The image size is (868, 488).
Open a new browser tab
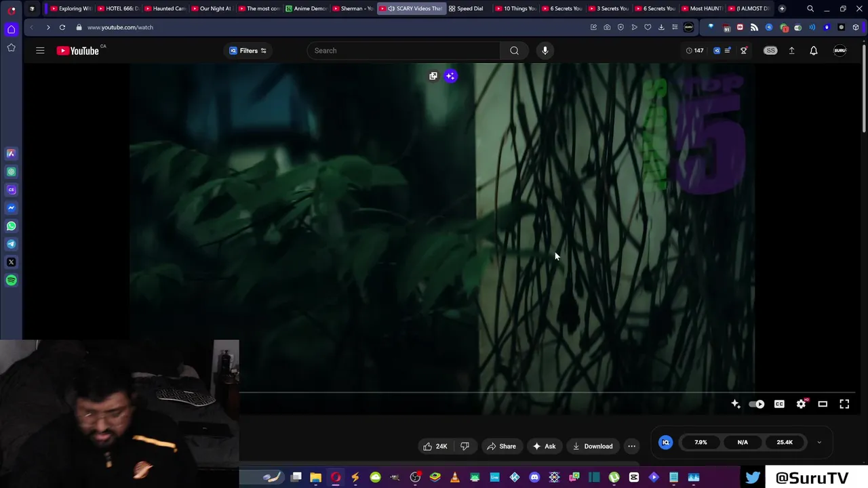click(x=782, y=9)
